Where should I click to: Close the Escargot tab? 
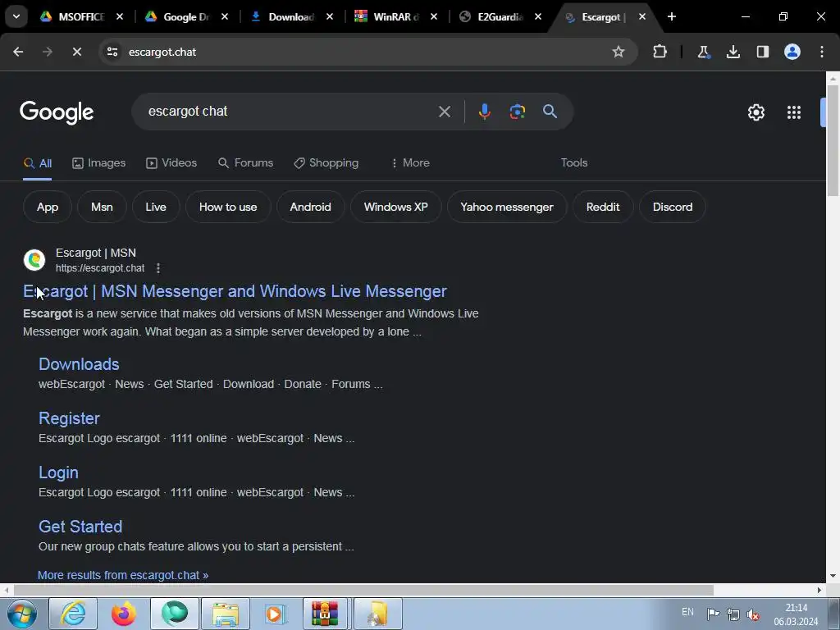(641, 16)
